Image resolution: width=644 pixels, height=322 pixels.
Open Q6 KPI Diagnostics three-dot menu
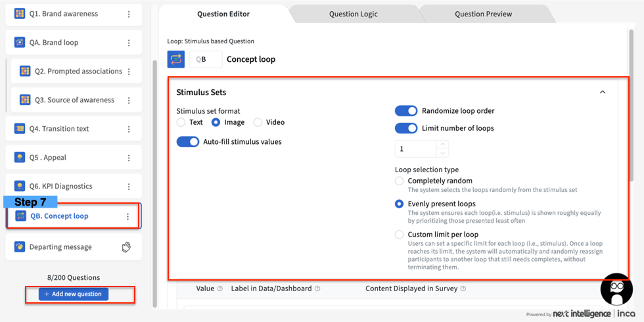click(129, 187)
